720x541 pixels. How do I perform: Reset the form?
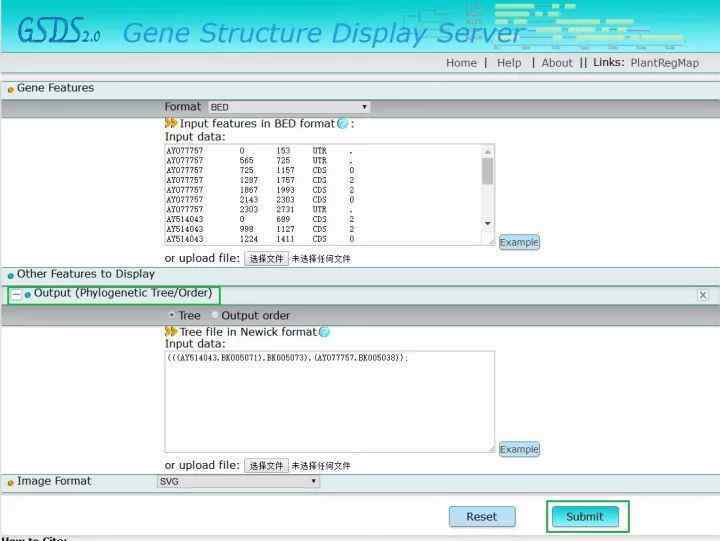482,517
